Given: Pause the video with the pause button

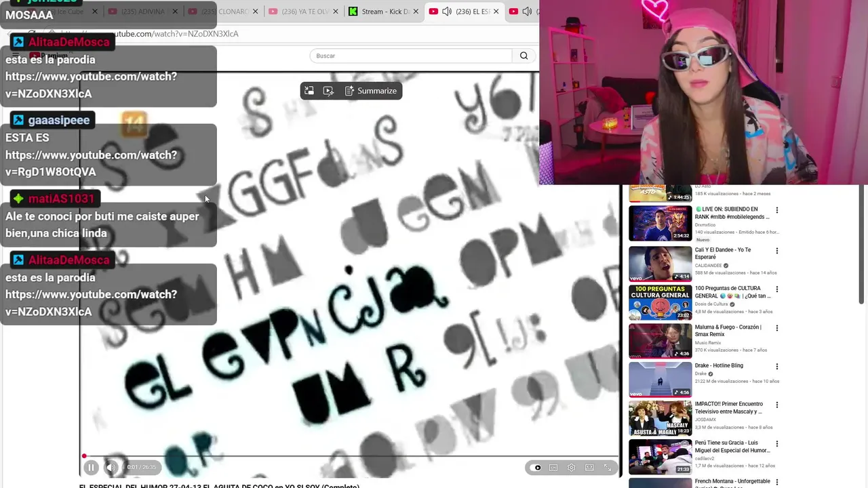Looking at the screenshot, I should pyautogui.click(x=91, y=467).
